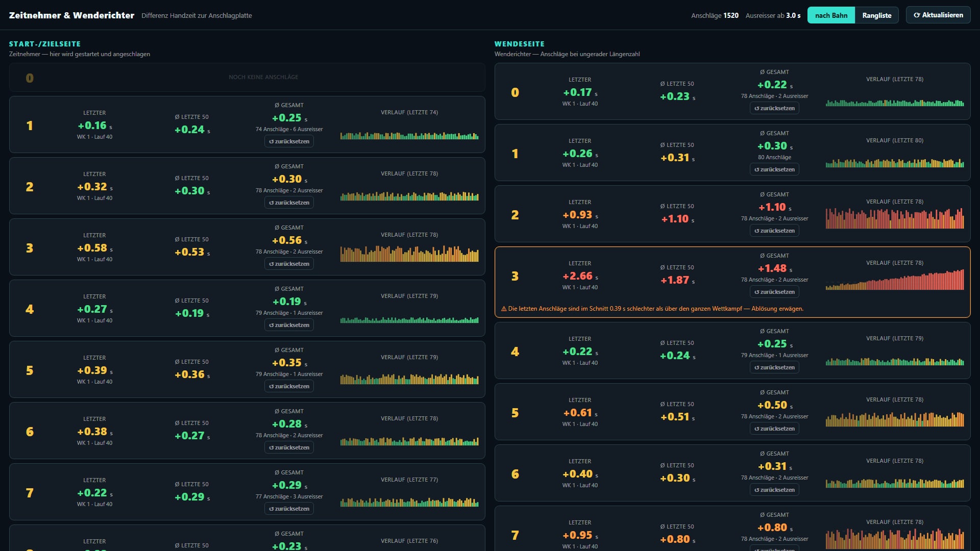Image resolution: width=980 pixels, height=551 pixels.
Task: Reset the highlighted lane 3 on the Wendeseite
Action: [774, 292]
